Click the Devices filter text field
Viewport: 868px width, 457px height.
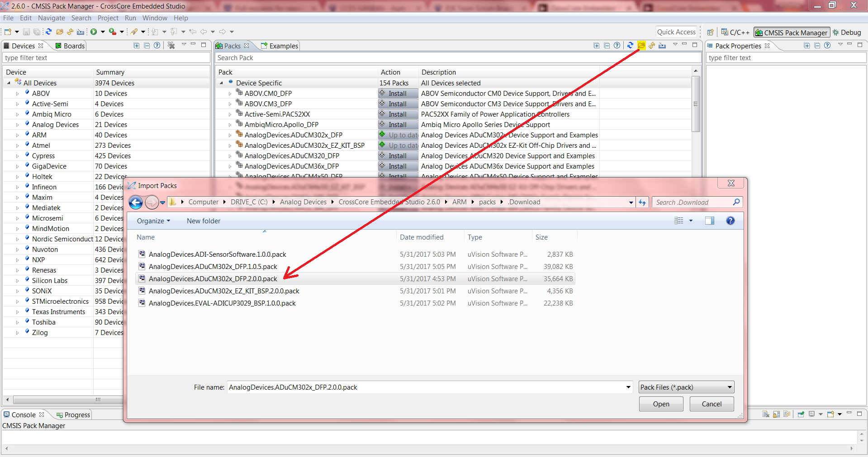click(x=106, y=58)
